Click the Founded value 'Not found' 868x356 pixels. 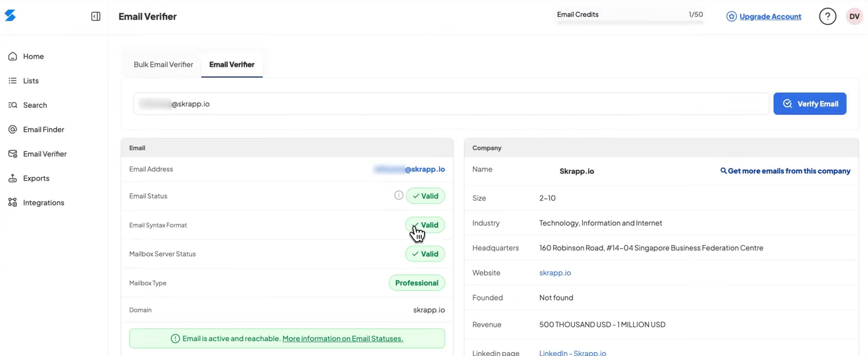[556, 297]
